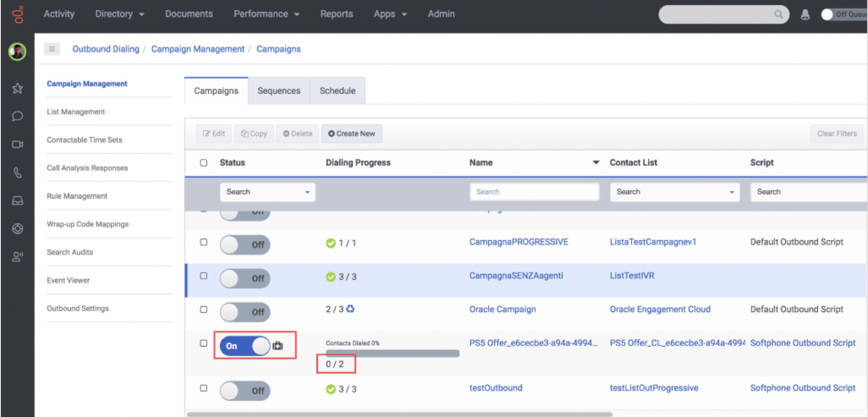Click the briefcase icon beside PS5 Offer toggle
This screenshot has width=868, height=417.
click(x=278, y=346)
